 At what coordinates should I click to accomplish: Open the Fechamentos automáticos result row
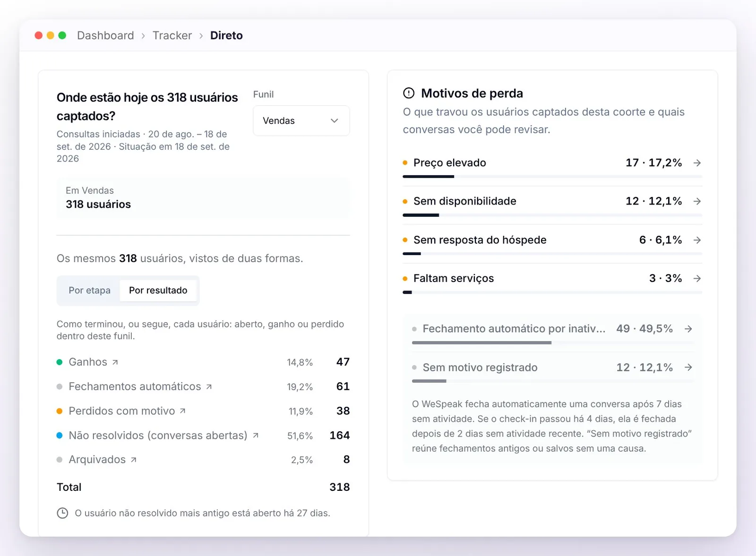(x=203, y=387)
